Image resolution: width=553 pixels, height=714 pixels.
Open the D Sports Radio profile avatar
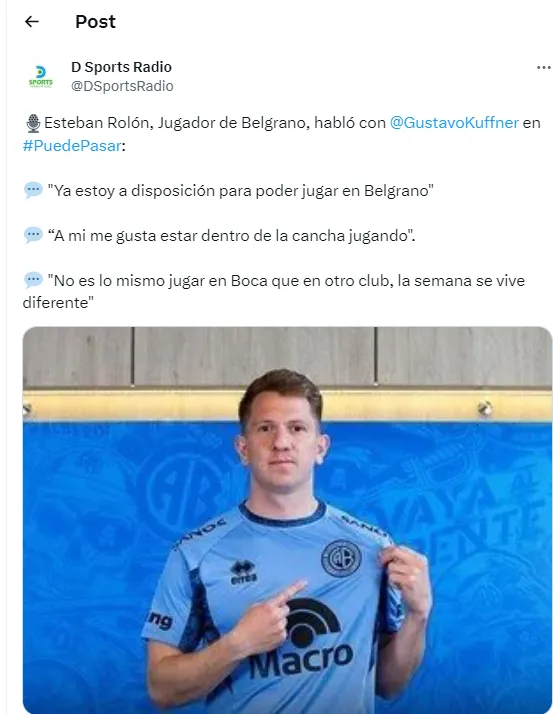(x=41, y=76)
